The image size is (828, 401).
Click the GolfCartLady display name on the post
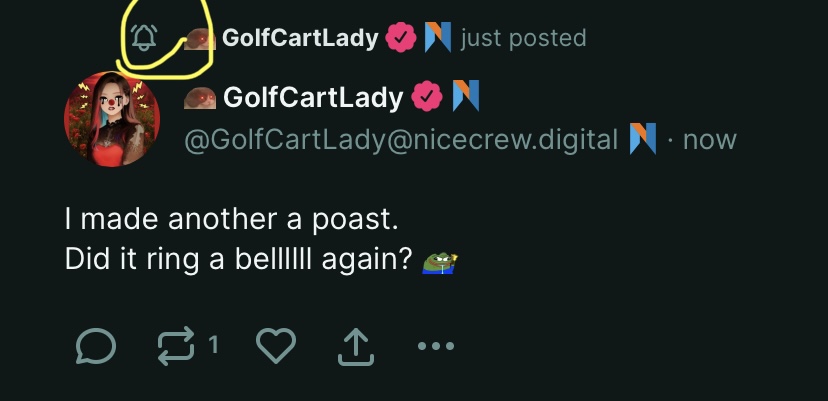click(x=313, y=97)
